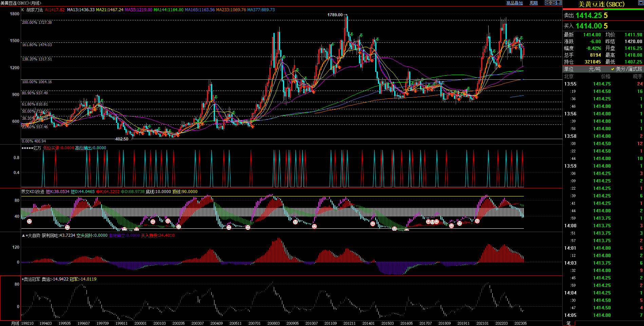Open the 周期 period dropdown
This screenshot has height=326, width=644.
pos(534,3)
